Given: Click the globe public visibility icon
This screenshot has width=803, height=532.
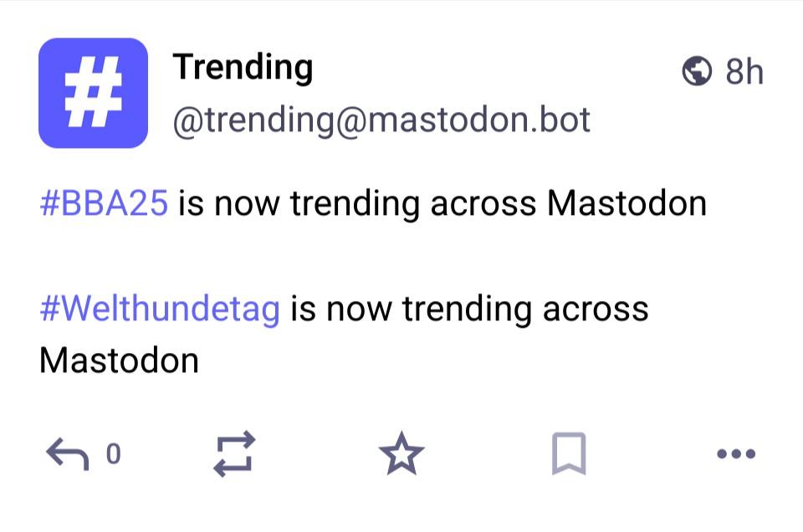Looking at the screenshot, I should (697, 72).
